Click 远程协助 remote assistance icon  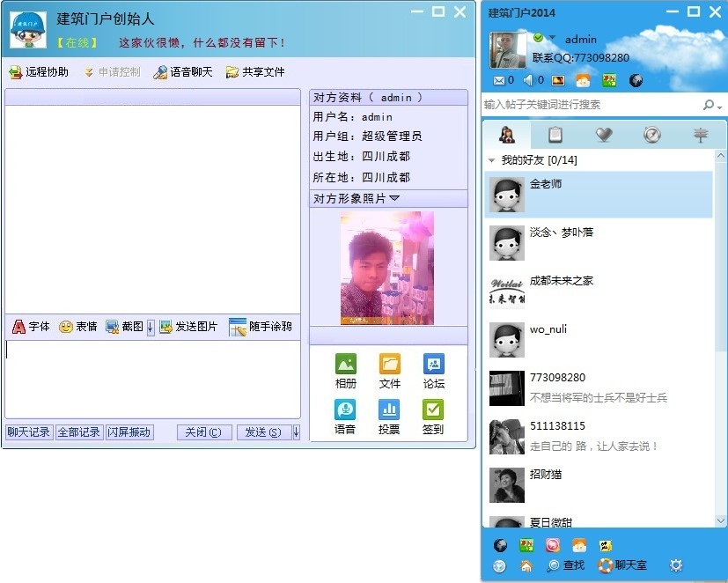click(x=16, y=72)
